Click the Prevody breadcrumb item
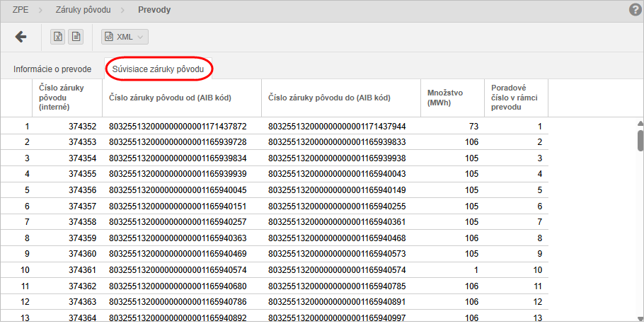 tap(154, 10)
